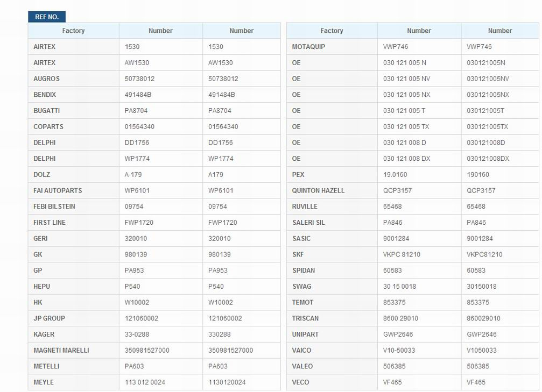Select PEX number 19.0160
Viewport: 542px width, 392px height.
[395, 174]
